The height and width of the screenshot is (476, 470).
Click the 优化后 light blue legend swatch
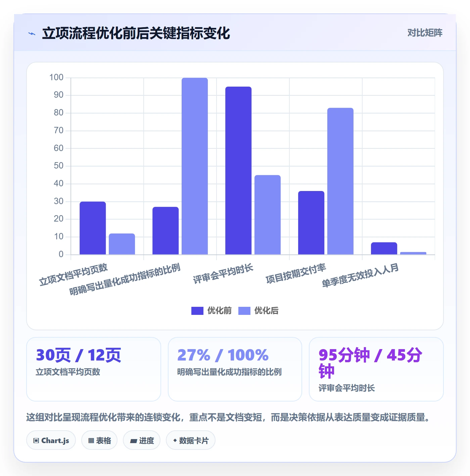click(244, 311)
